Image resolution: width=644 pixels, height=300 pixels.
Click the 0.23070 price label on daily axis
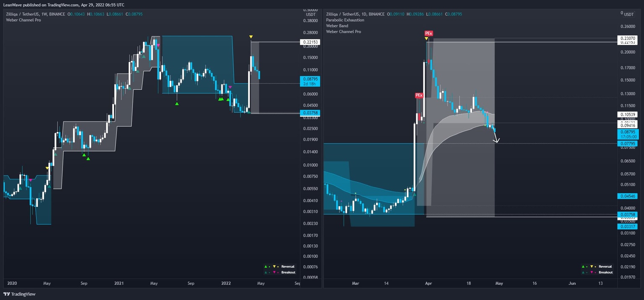627,38
